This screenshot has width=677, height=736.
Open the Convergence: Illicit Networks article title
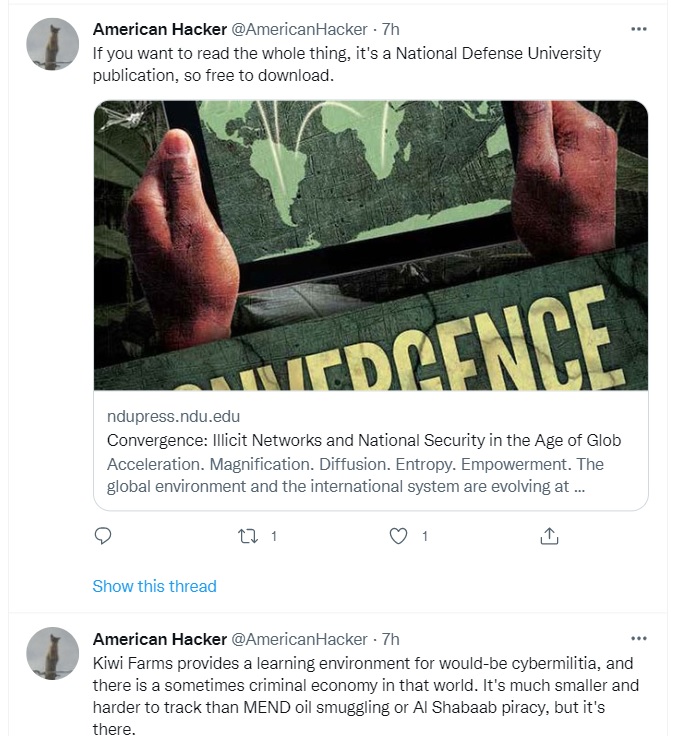coord(364,440)
